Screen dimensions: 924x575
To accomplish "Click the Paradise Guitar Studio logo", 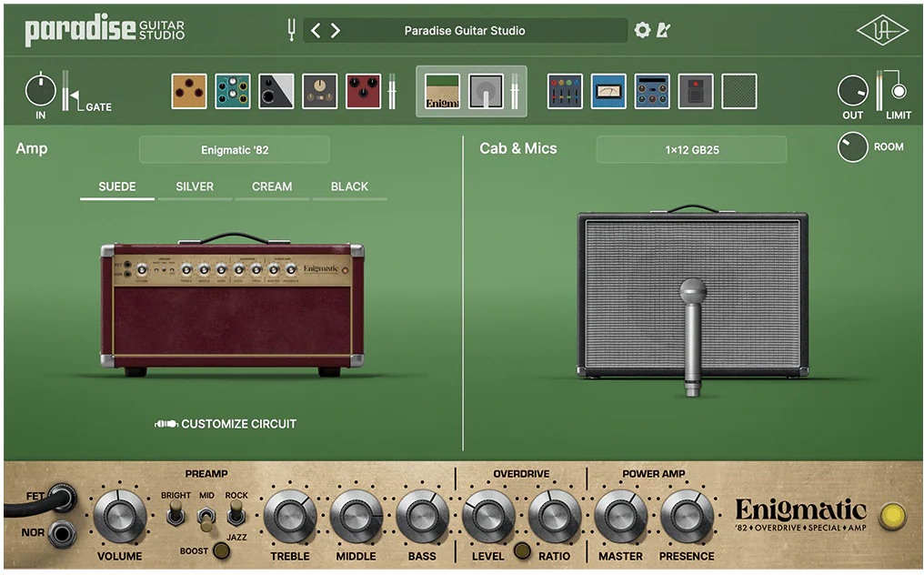I will tap(105, 29).
